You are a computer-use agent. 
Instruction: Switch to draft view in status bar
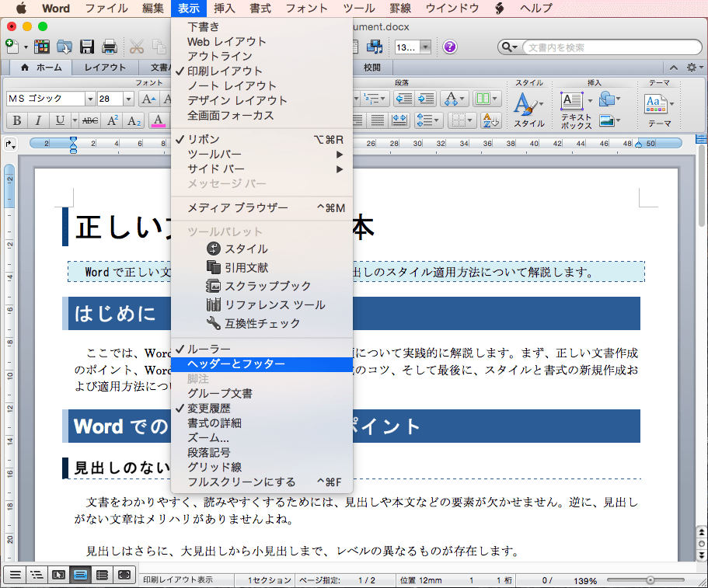pyautogui.click(x=15, y=575)
